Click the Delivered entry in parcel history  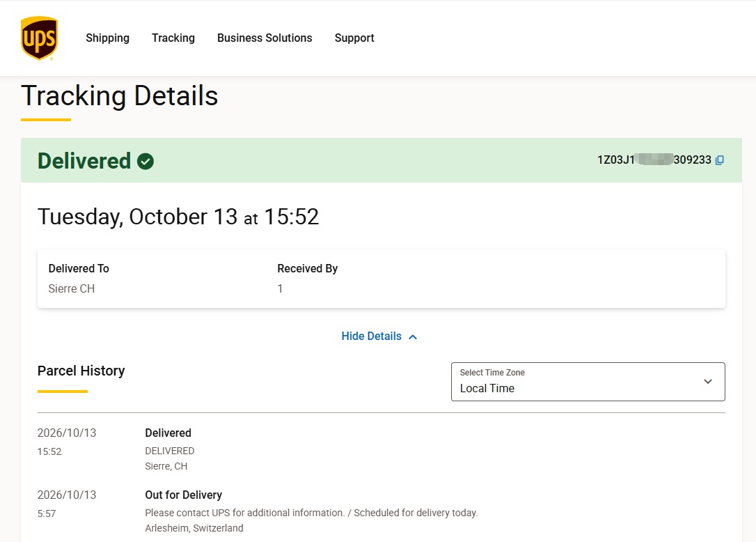coord(168,433)
